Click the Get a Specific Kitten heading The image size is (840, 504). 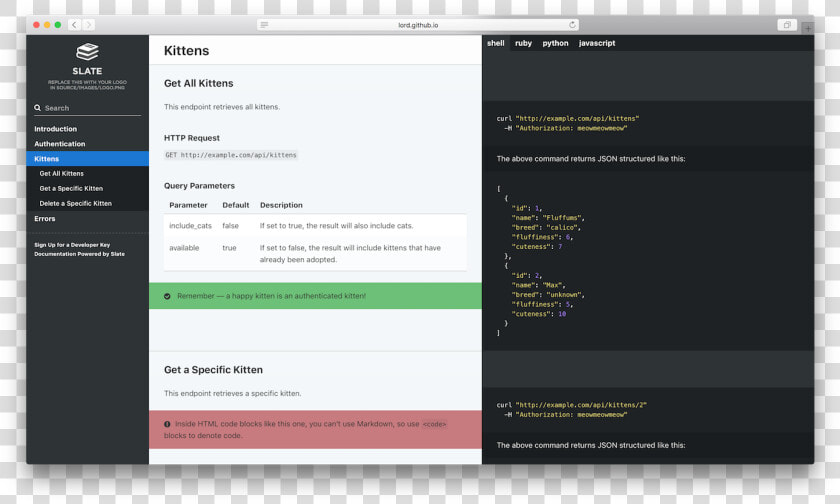(213, 370)
